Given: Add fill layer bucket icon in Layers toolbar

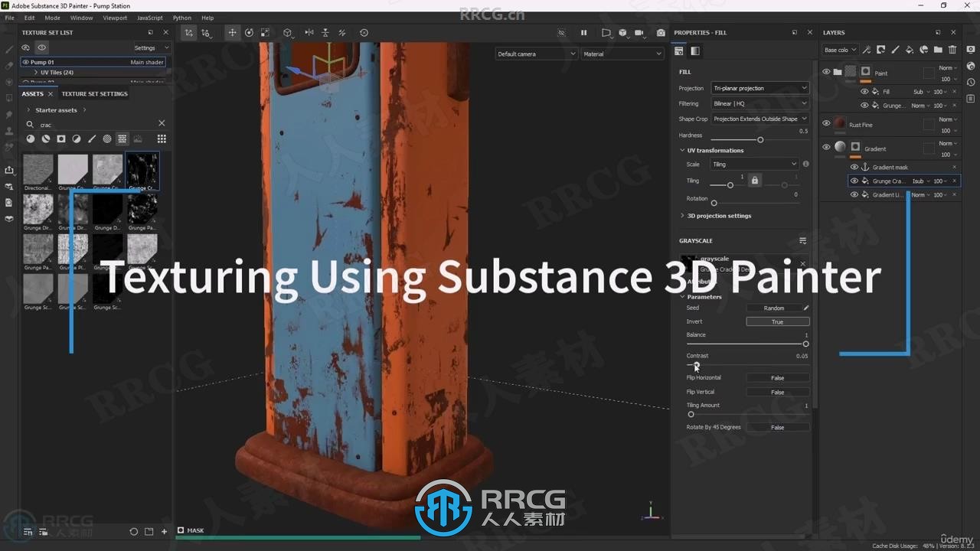Looking at the screenshot, I should (x=910, y=50).
